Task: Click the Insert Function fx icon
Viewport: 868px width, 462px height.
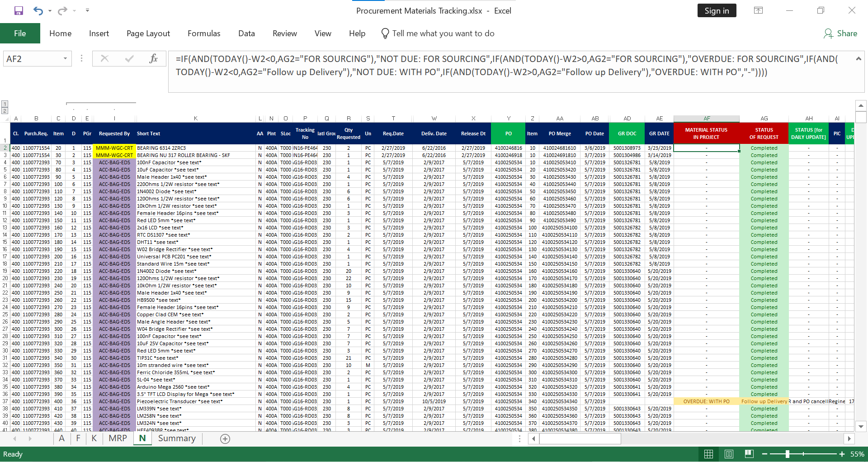Action: tap(153, 59)
